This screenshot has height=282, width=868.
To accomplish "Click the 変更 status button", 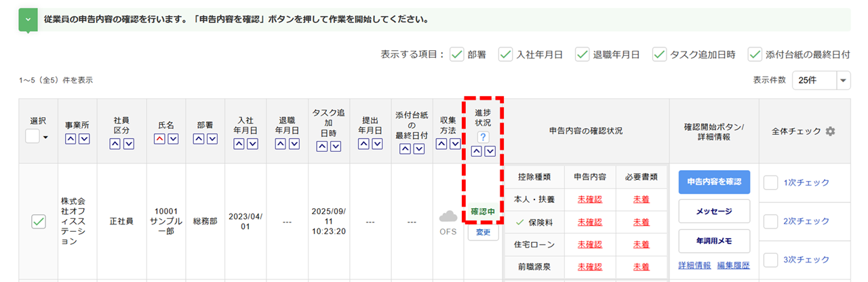I will pos(484,232).
